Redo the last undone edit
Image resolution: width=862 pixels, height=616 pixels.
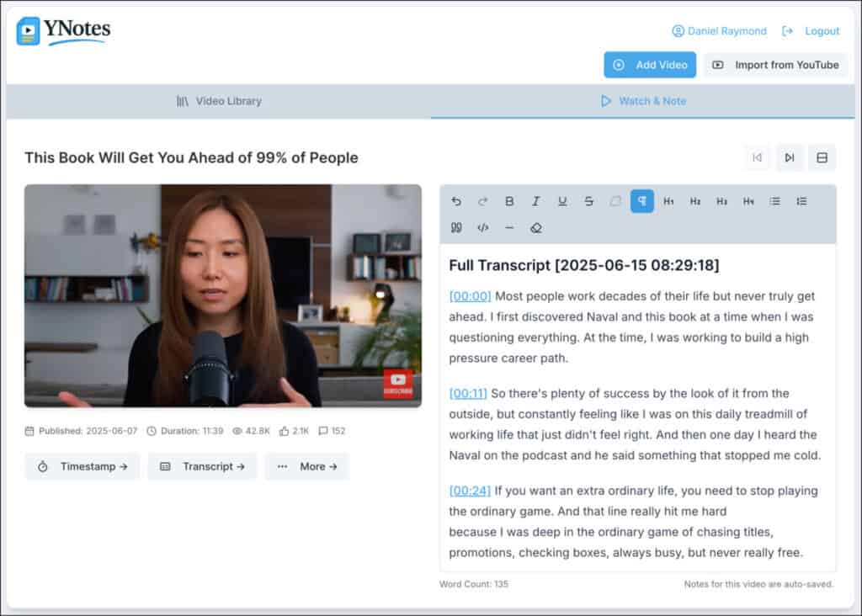coord(482,201)
